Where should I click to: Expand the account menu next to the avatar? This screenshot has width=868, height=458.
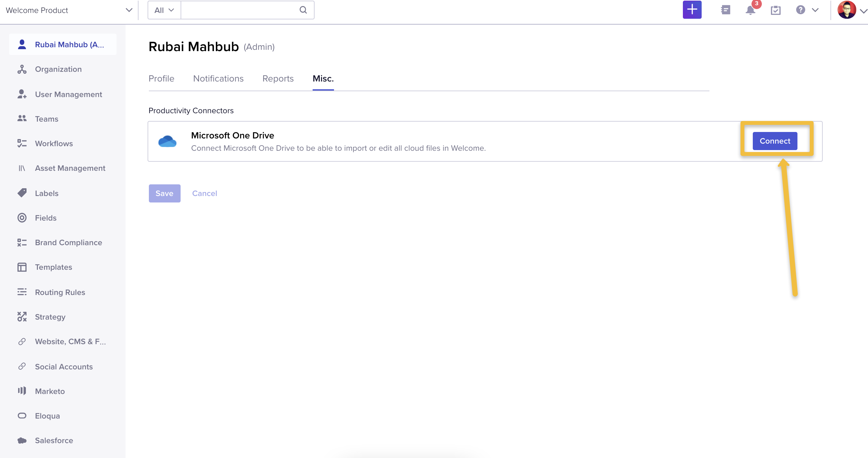(x=863, y=10)
